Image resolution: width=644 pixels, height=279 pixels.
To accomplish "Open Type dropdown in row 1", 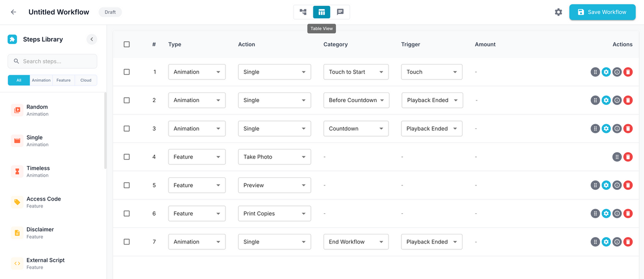I will point(197,72).
